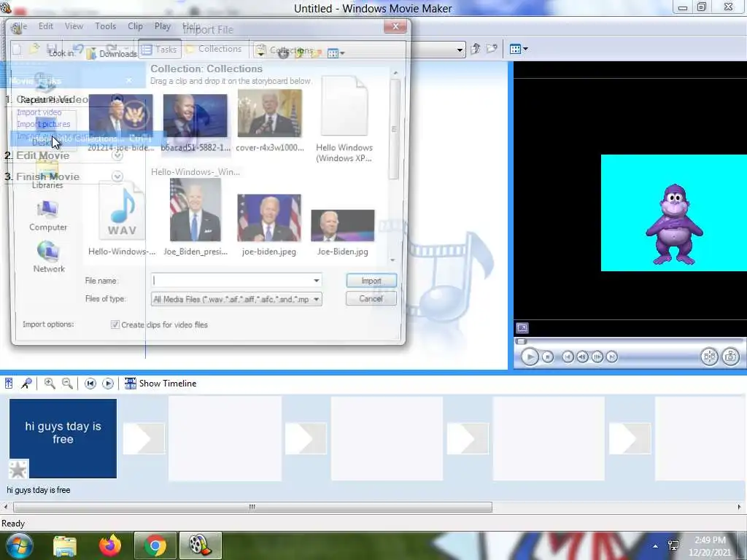This screenshot has width=747, height=560.
Task: Click the storyboard scrollbar right arrow
Action: coord(740,507)
